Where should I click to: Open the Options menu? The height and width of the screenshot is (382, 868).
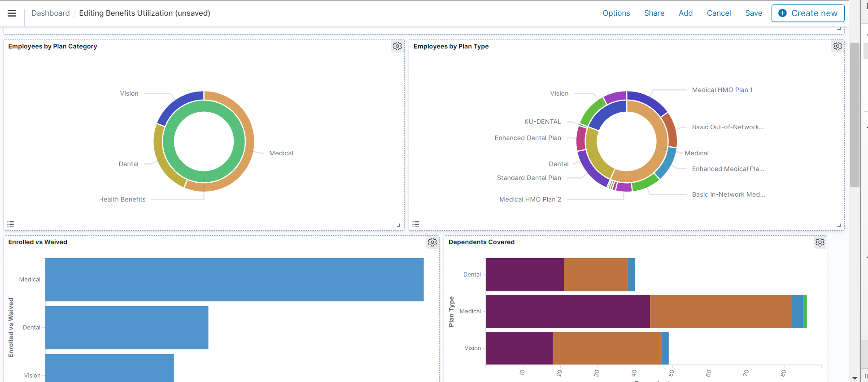[x=616, y=13]
